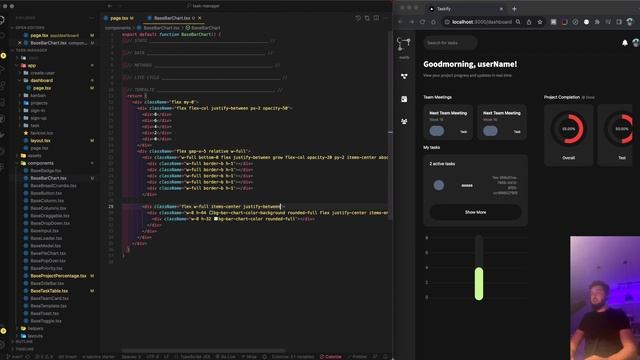Open the kanban board icon in the dashboard sidebar
This screenshot has height=360, width=640.
(404, 99)
